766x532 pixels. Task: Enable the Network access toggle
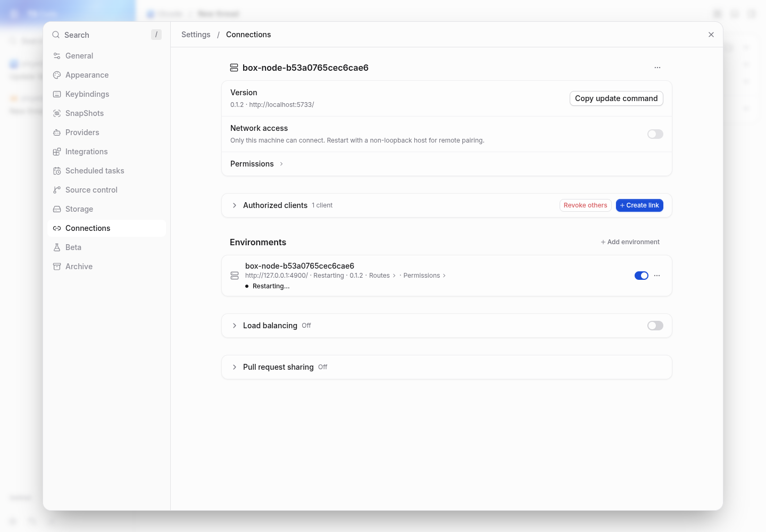tap(655, 134)
